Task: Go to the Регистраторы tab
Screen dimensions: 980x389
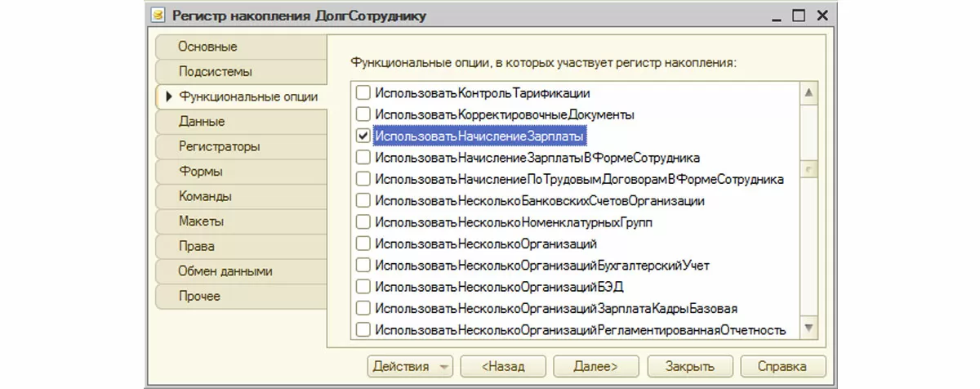Action: 240,146
